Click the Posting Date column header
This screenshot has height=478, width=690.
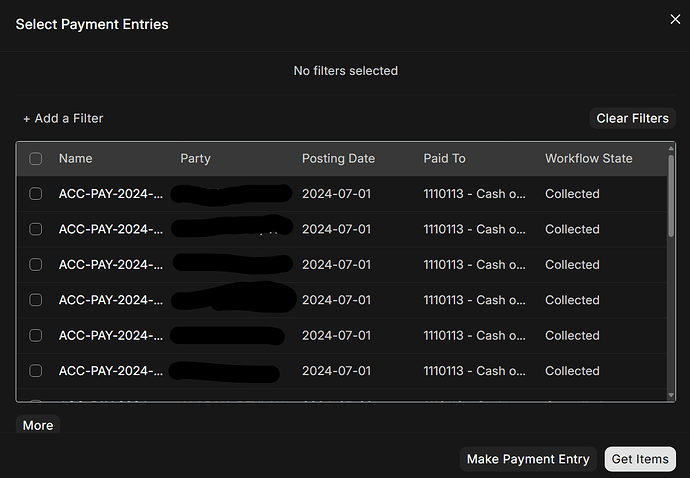[x=338, y=158]
